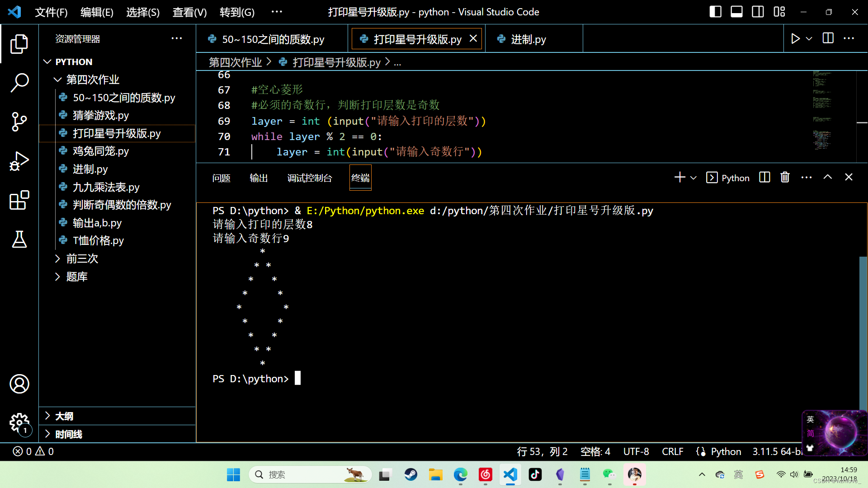Open the Manage gear settings icon
The height and width of the screenshot is (488, 868).
tap(19, 423)
